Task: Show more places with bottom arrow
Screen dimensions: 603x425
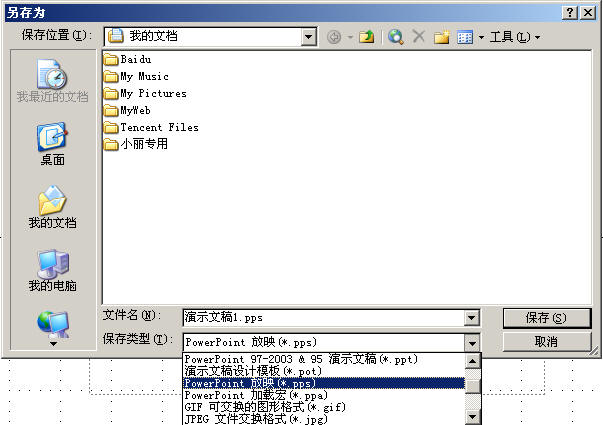Action: pos(53,343)
